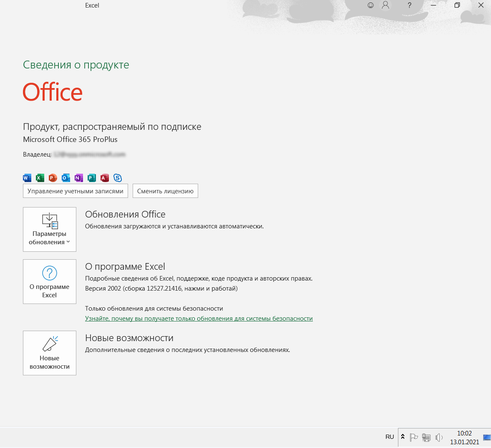Click the network tray icon

[426, 437]
